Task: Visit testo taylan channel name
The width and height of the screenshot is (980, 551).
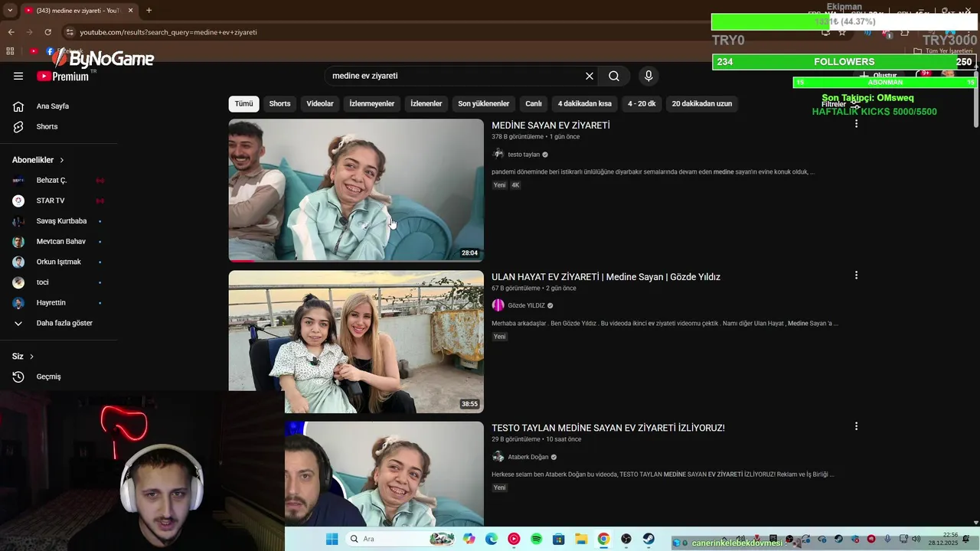Action: coord(524,155)
